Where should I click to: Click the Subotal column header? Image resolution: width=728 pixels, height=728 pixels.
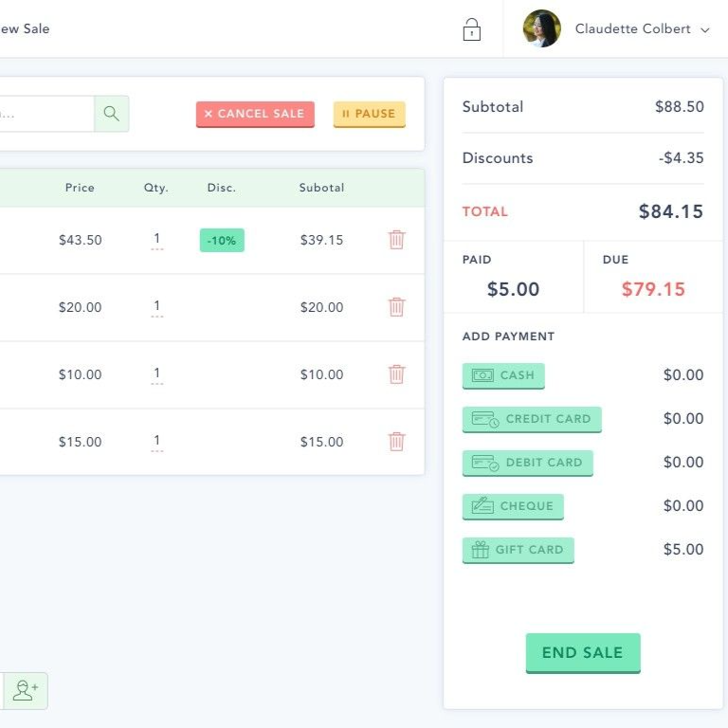(321, 188)
